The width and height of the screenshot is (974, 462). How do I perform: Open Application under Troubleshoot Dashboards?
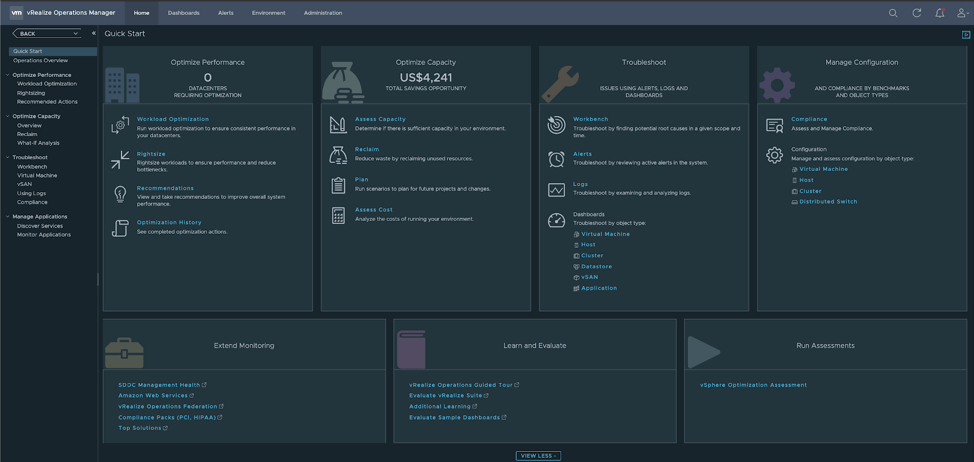click(599, 288)
